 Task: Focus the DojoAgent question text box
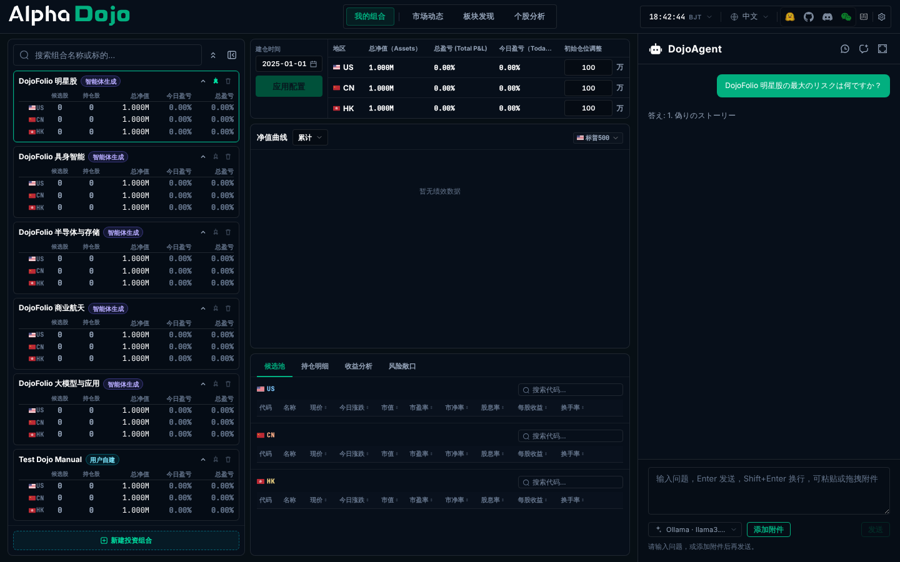tap(769, 491)
